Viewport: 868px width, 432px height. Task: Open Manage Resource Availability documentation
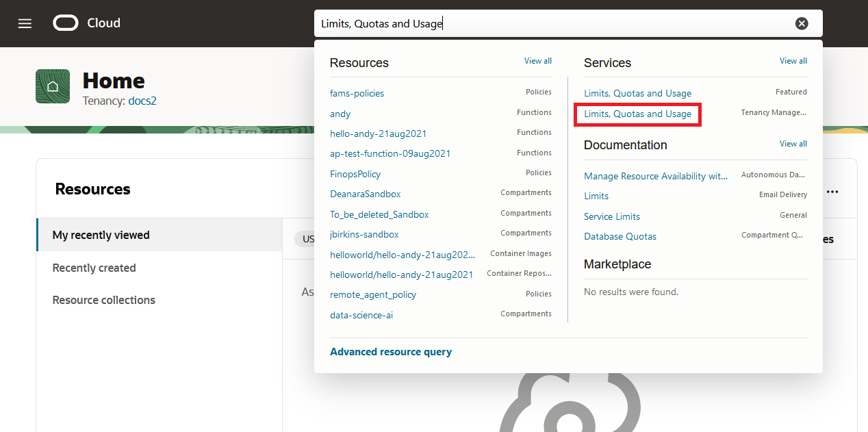tap(655, 176)
